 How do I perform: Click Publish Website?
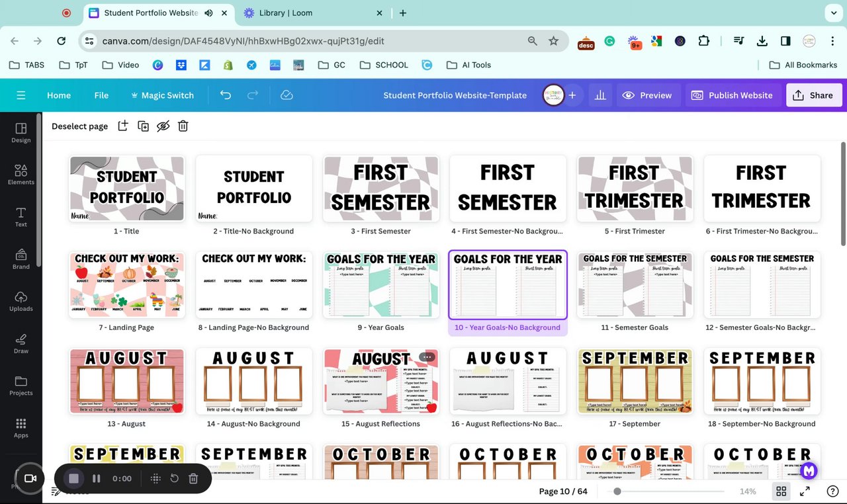(x=733, y=95)
